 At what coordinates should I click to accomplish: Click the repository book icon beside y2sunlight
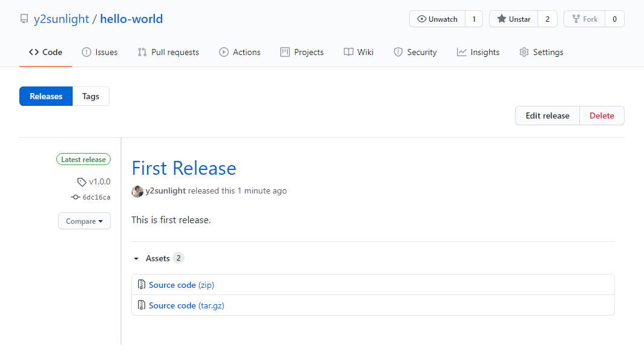click(24, 19)
